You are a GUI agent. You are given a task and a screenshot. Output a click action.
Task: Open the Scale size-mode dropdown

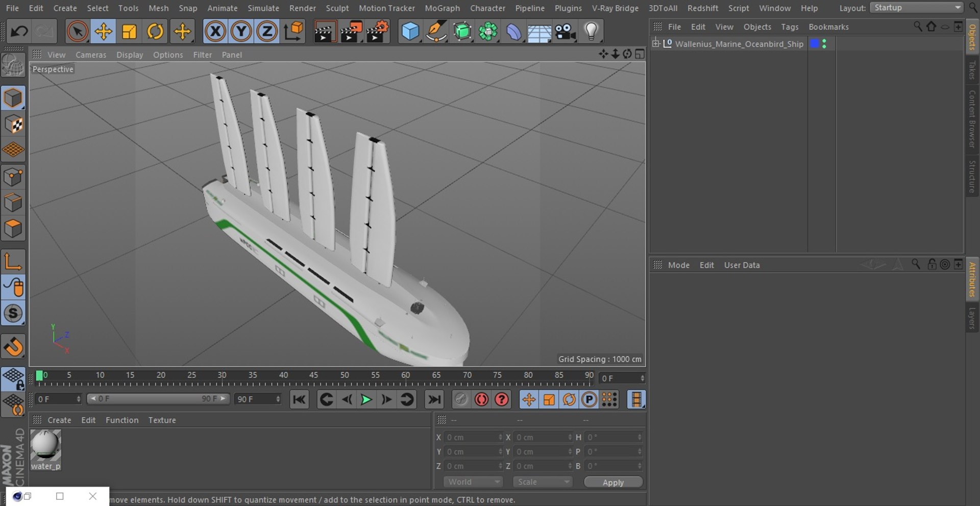542,482
